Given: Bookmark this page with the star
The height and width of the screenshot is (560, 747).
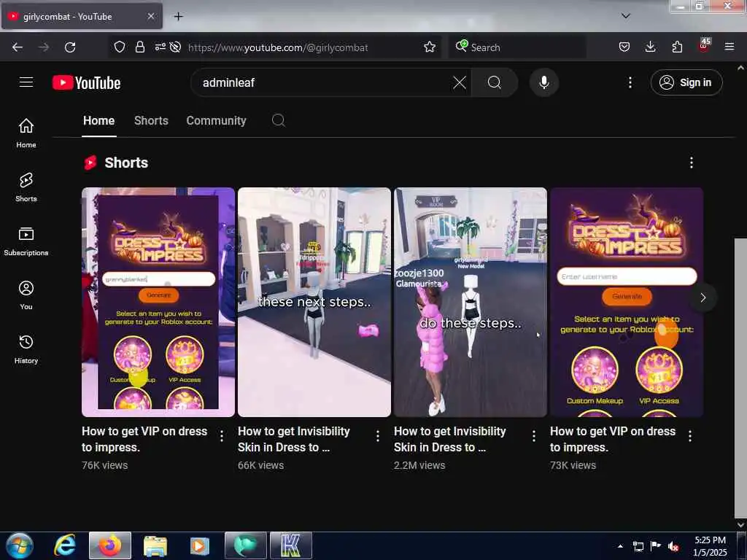Looking at the screenshot, I should [429, 47].
